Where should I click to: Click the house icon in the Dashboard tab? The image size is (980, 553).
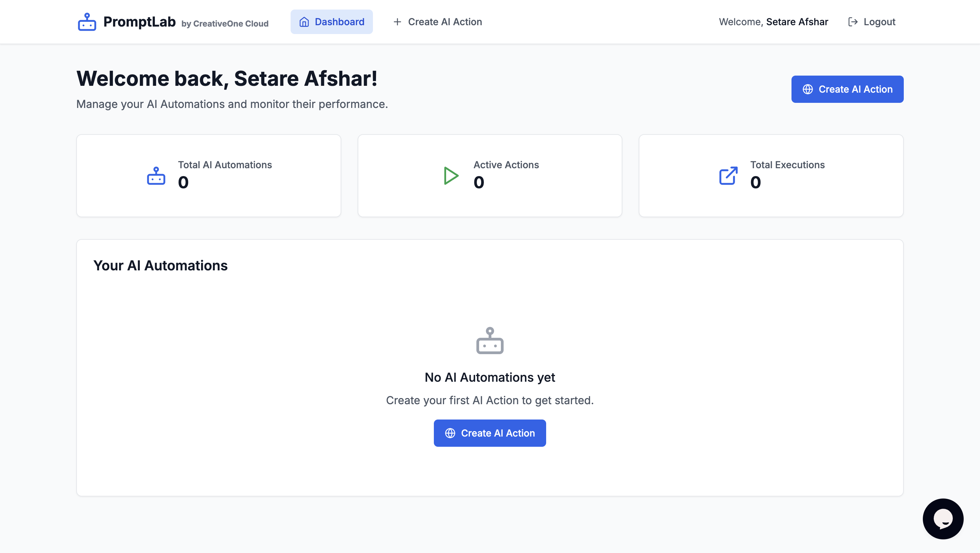[x=304, y=22]
